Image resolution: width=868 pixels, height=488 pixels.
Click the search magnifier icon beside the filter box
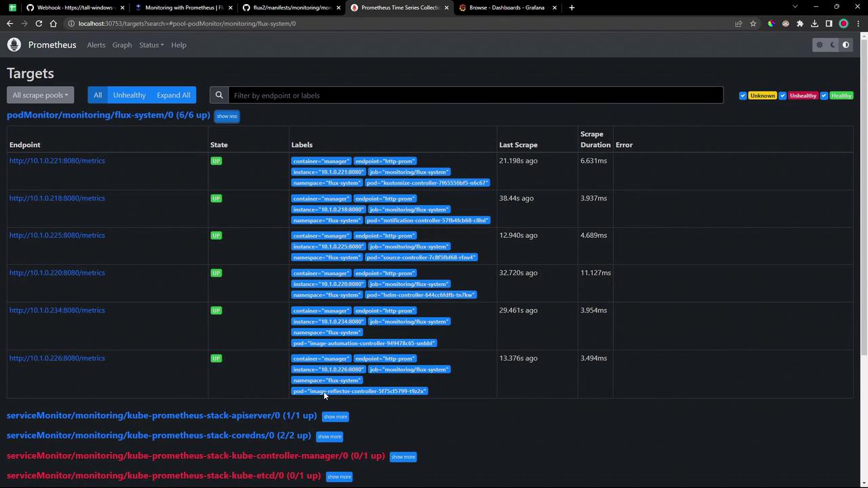[219, 96]
